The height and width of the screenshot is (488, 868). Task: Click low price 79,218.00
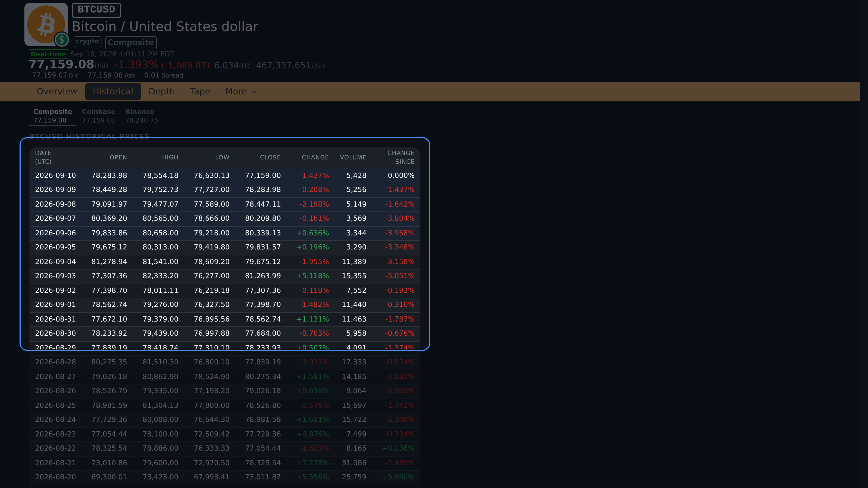[x=212, y=233]
